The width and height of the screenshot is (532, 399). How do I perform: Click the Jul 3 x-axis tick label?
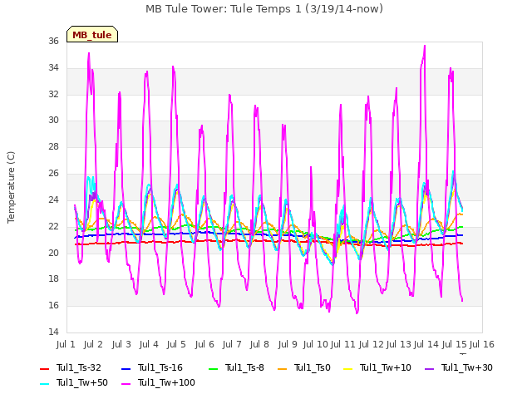121,344
